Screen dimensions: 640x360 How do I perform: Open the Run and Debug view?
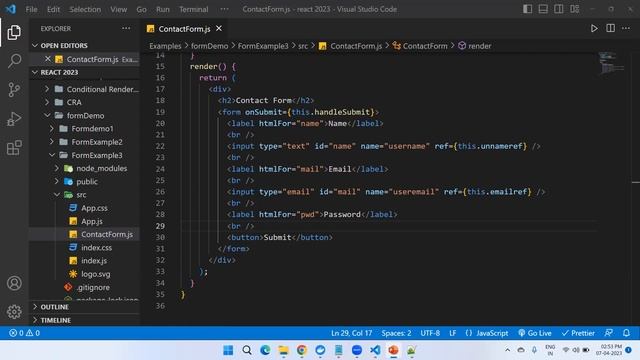click(14, 119)
